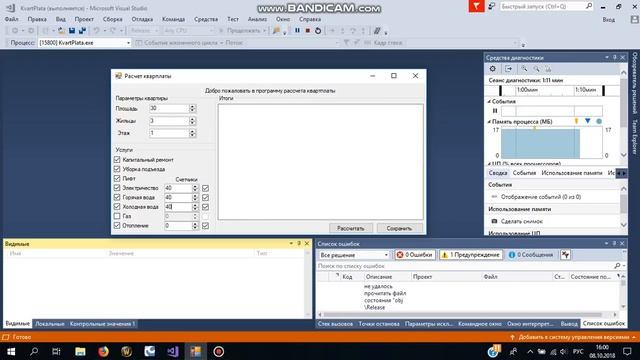Zoom out on the diagnostics timeline
Screen dimensions: 640x360
pos(536,69)
